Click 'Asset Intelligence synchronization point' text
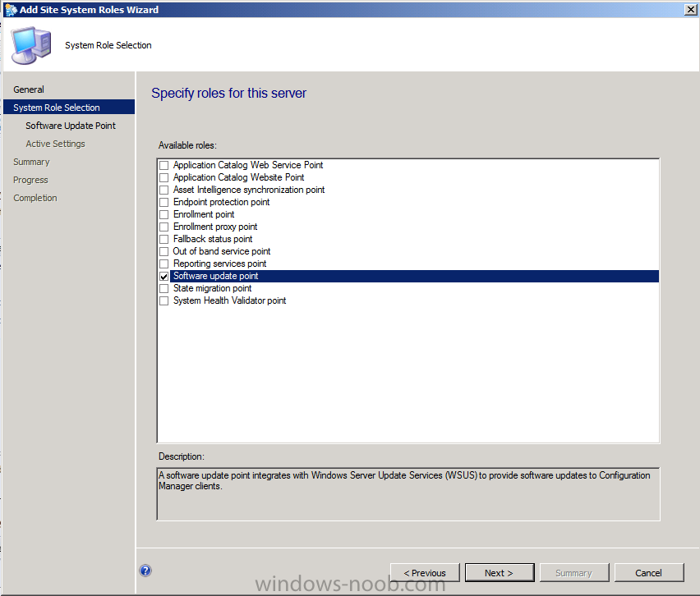 pos(249,190)
